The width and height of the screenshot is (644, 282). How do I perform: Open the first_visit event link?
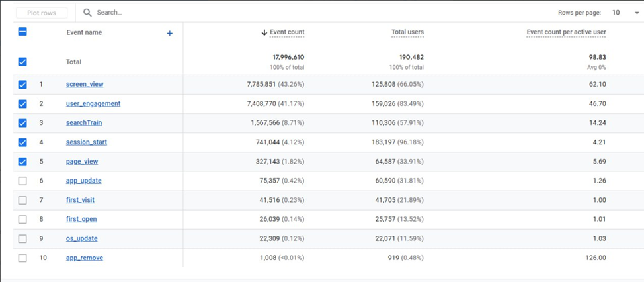81,200
